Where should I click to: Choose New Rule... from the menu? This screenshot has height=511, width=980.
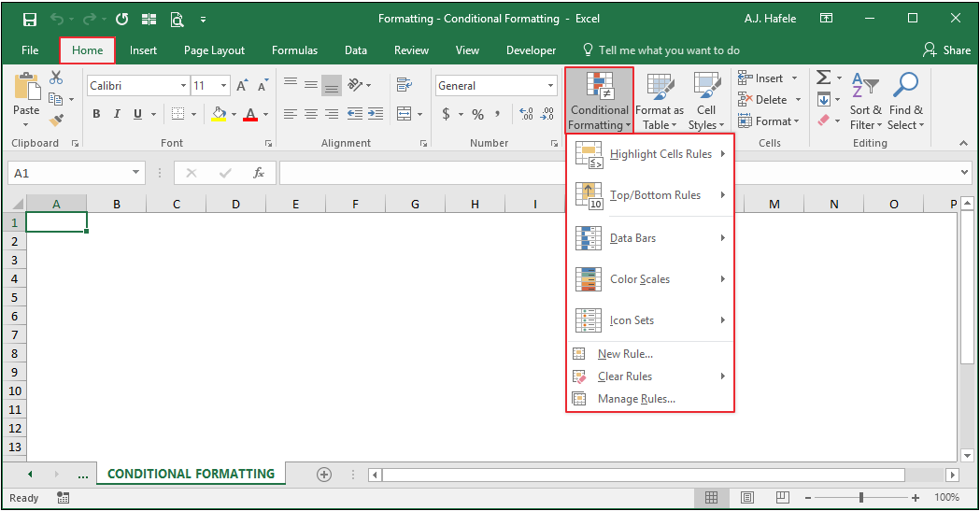coord(650,354)
